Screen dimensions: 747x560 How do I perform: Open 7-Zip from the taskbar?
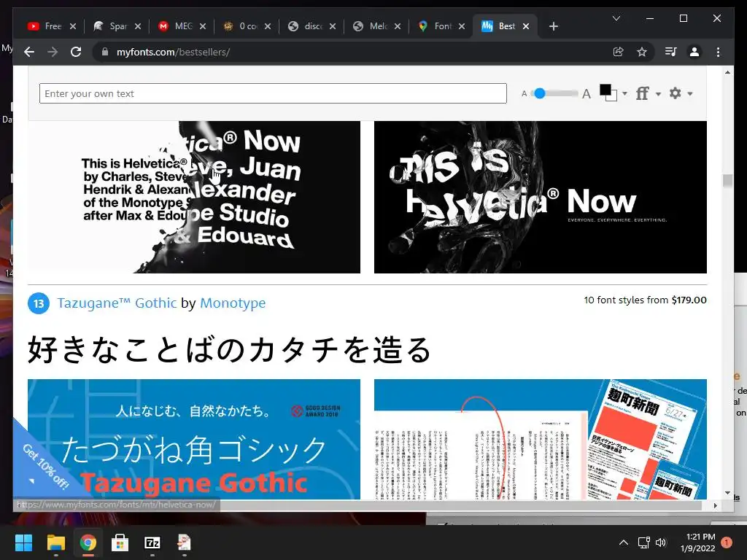point(152,542)
